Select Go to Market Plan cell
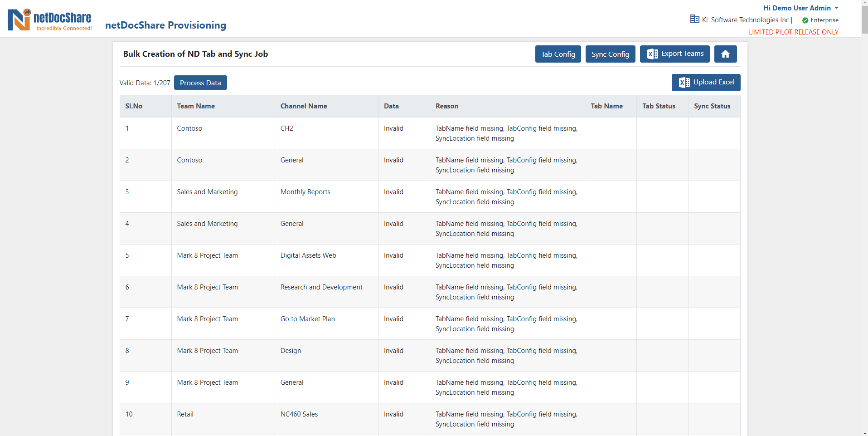The width and height of the screenshot is (868, 436). 326,324
